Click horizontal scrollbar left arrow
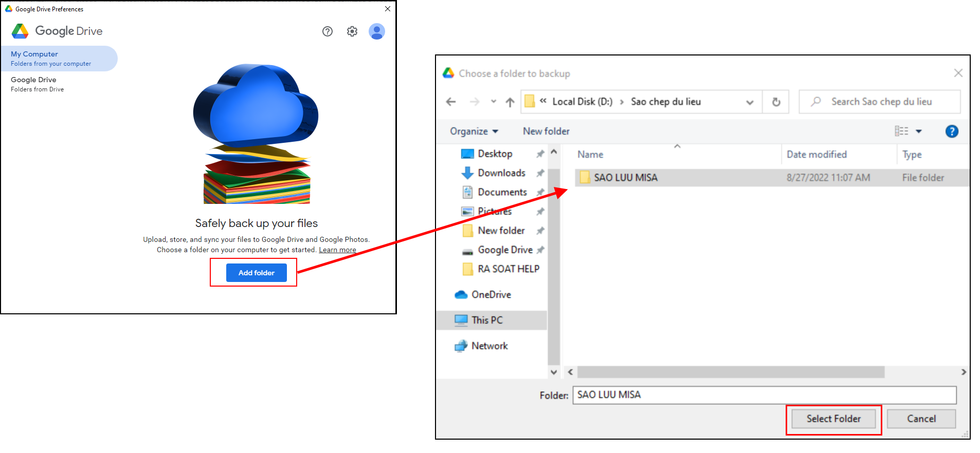980x453 pixels. point(570,372)
